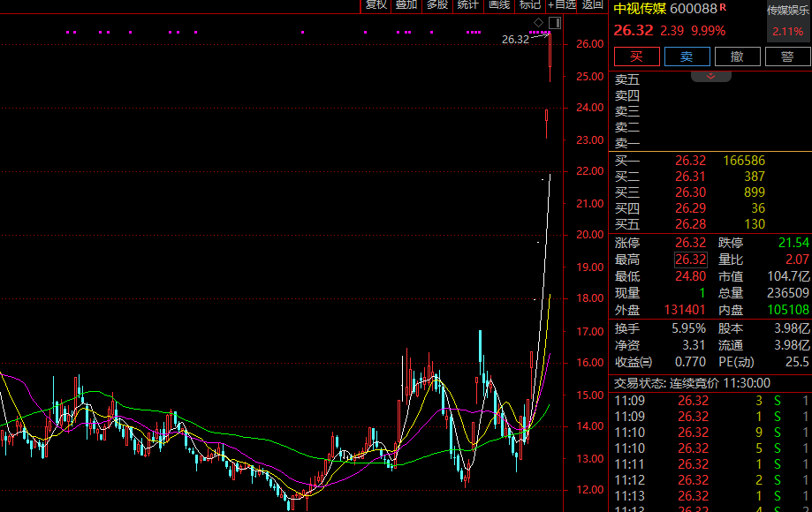
Task: Click the 换手 turnover value 5.95%
Action: [689, 328]
